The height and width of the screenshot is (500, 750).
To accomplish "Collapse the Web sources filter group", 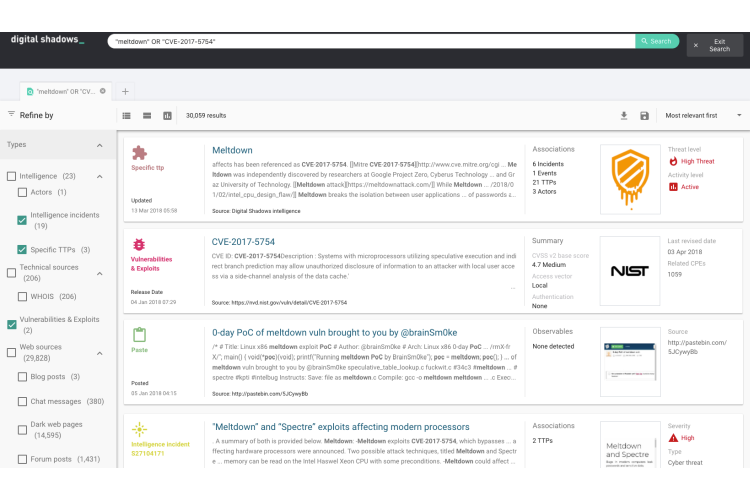I will click(99, 352).
